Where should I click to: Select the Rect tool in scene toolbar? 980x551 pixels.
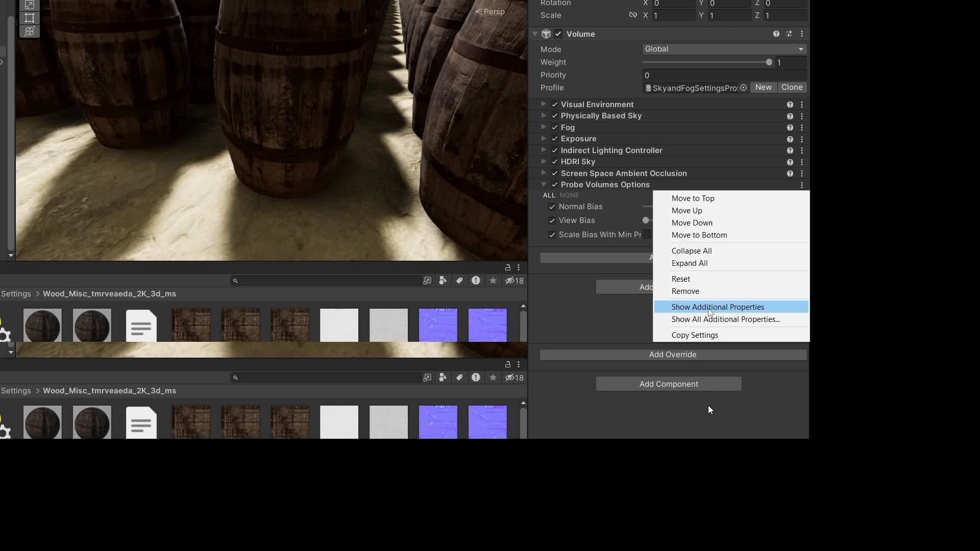pos(30,18)
